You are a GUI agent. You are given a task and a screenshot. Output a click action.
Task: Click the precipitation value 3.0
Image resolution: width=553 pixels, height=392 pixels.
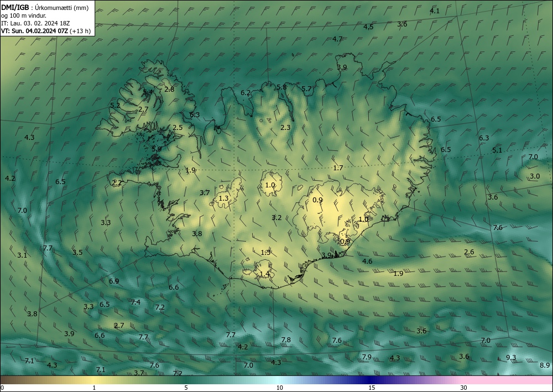click(x=535, y=176)
